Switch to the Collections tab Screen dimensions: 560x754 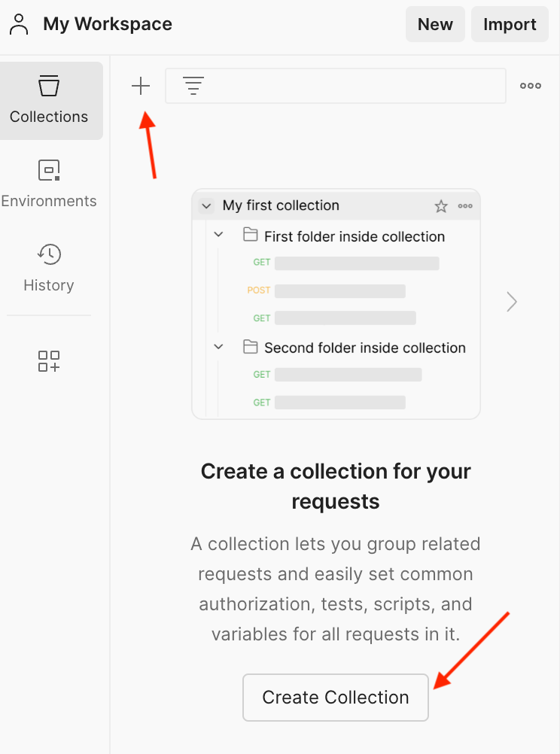pyautogui.click(x=49, y=101)
